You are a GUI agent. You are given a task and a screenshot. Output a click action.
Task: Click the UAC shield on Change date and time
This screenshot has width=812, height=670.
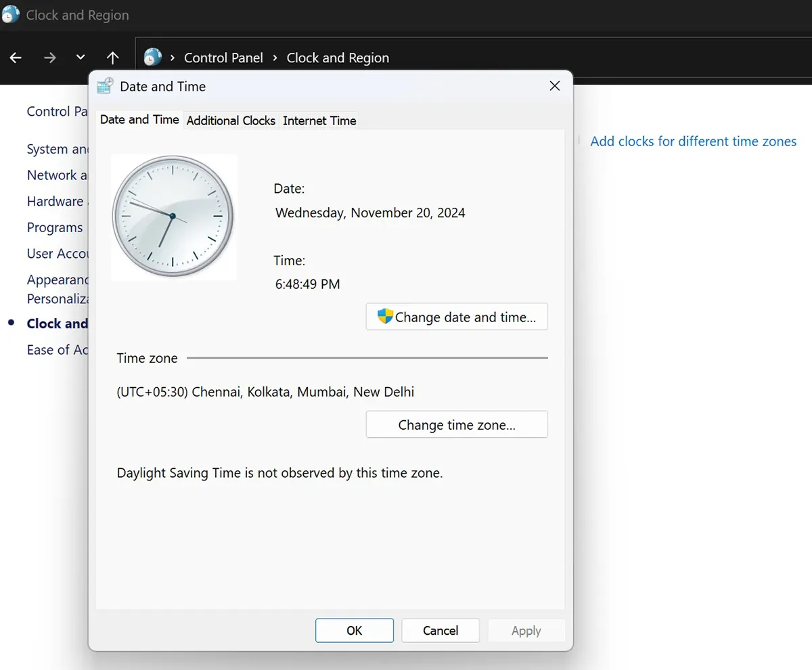pos(385,316)
